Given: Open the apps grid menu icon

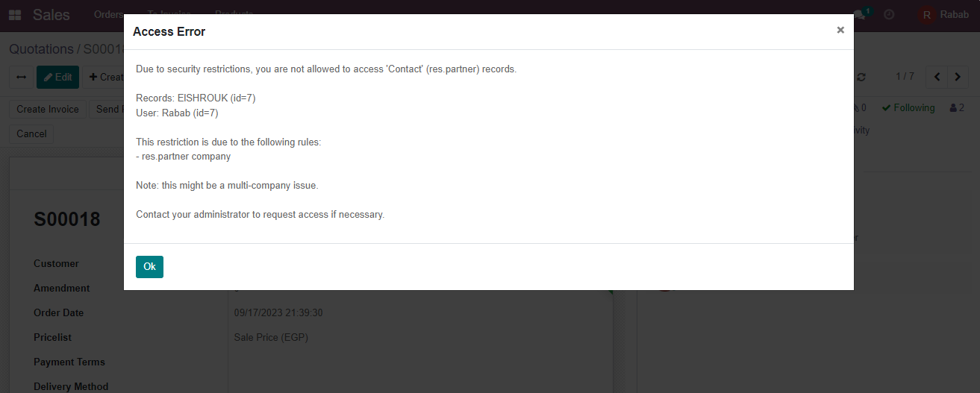Looking at the screenshot, I should pyautogui.click(x=15, y=15).
